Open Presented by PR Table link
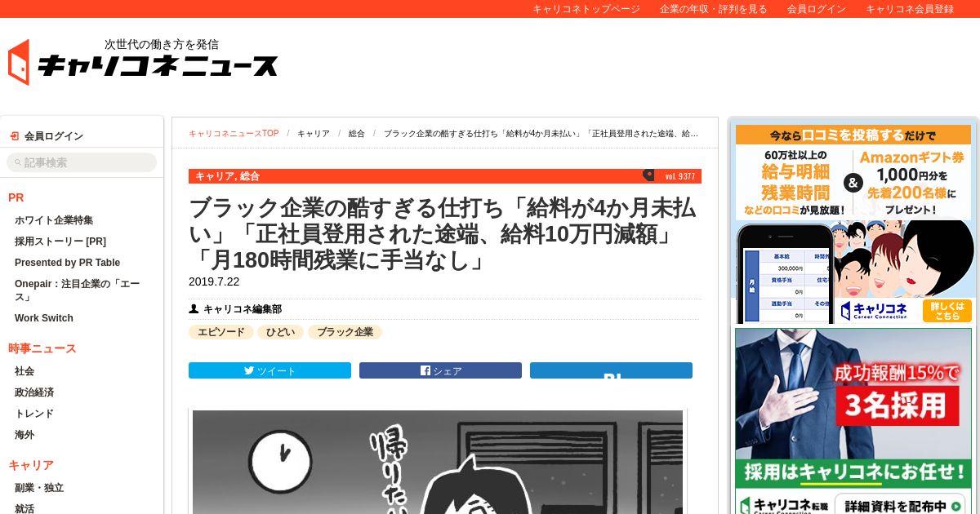The image size is (980, 514). [67, 263]
